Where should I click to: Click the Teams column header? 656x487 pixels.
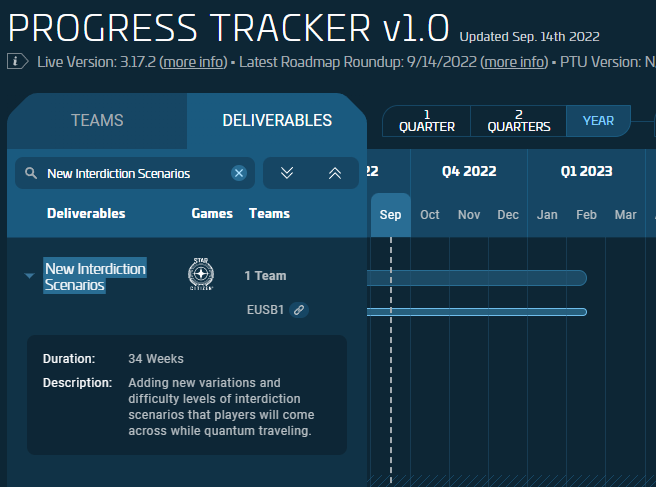(x=269, y=213)
